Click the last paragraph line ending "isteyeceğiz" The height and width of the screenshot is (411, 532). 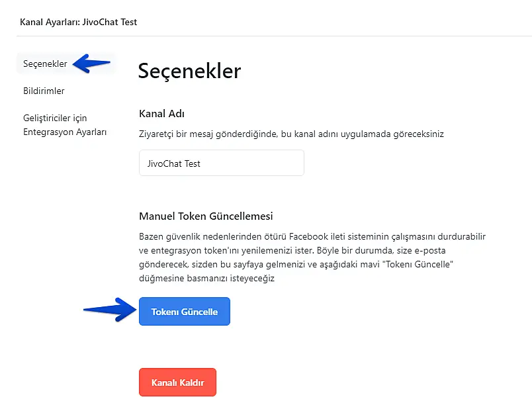[x=206, y=279]
